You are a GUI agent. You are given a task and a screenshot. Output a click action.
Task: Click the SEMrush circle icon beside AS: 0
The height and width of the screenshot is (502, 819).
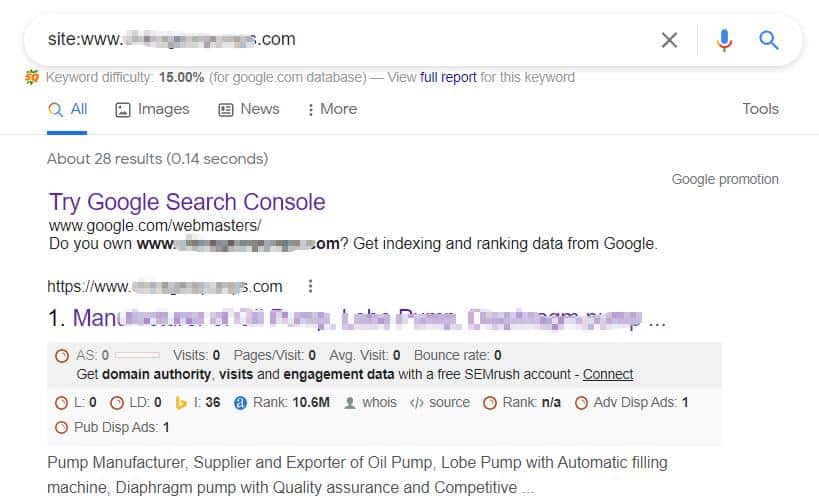[62, 356]
